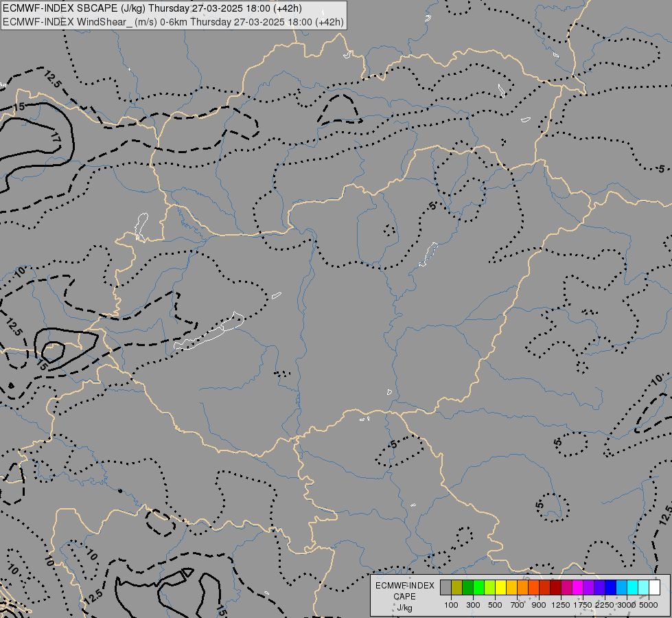Click the legend value 500
The image size is (672, 618).
[495, 605]
